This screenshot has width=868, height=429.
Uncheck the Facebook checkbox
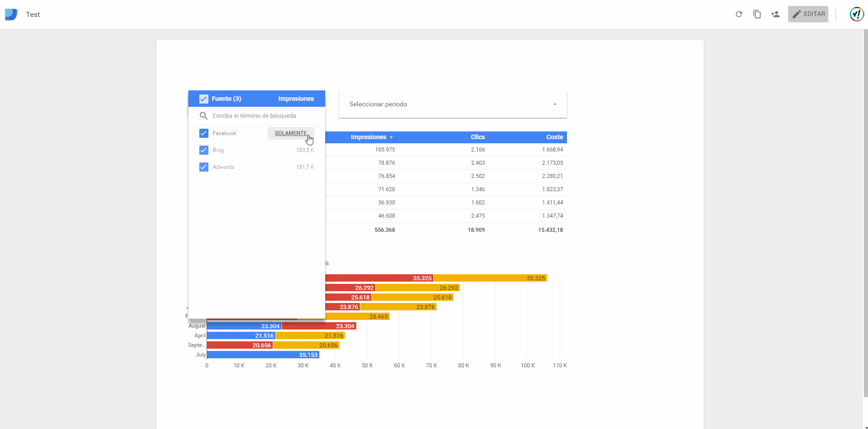[x=204, y=133]
